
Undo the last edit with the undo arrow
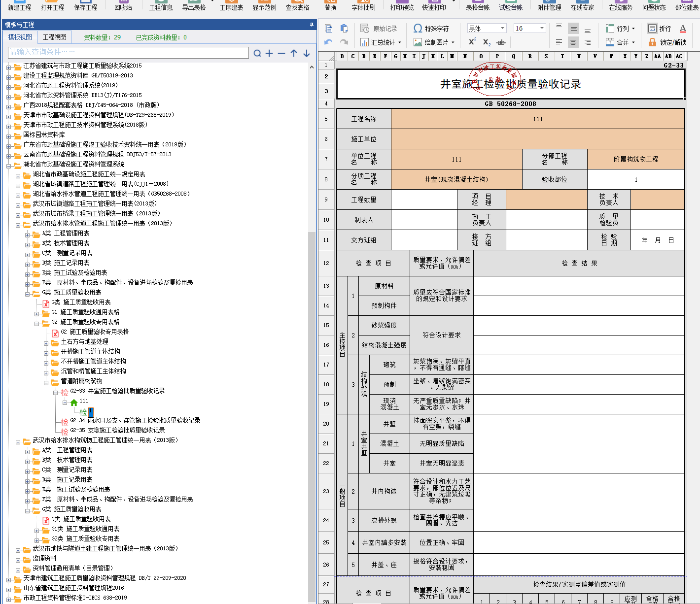[x=329, y=42]
